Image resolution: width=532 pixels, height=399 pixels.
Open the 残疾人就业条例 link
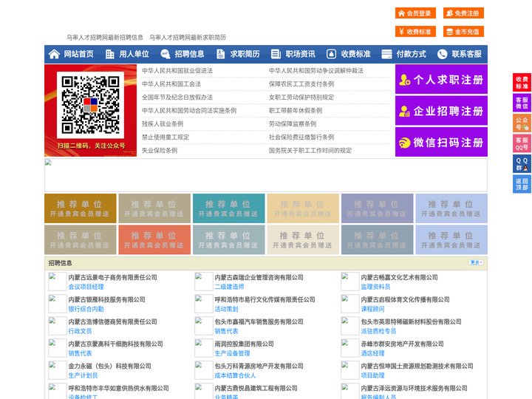[163, 124]
